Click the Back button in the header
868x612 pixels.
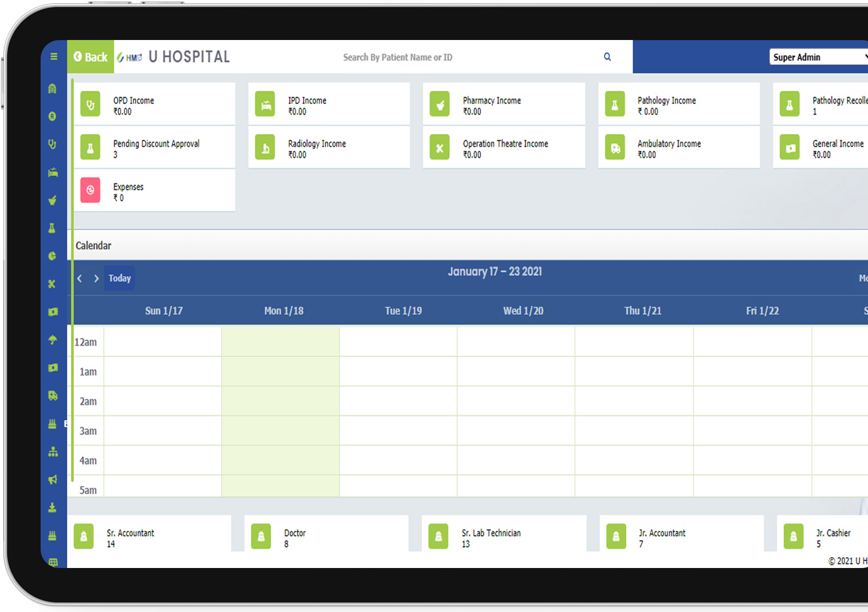[90, 57]
